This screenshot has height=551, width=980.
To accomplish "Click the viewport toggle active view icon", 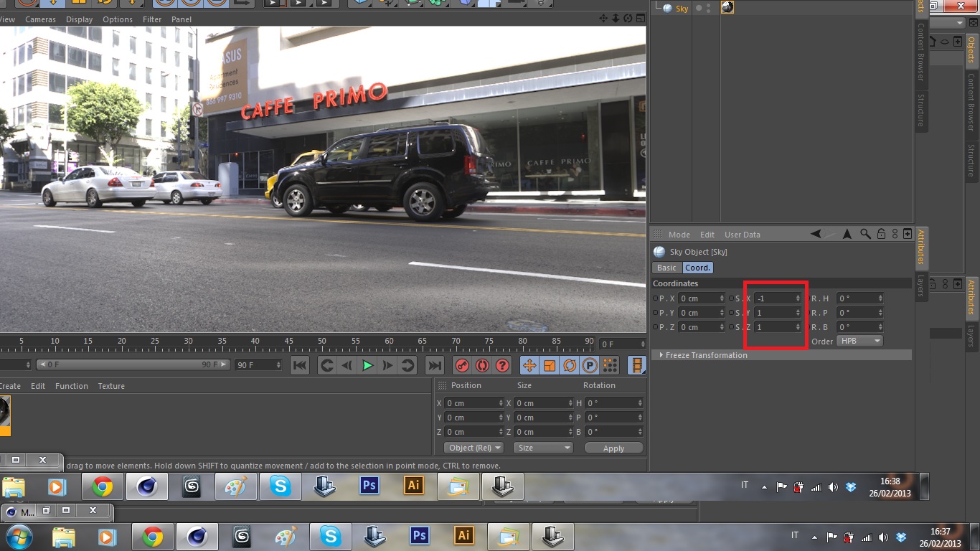I will tap(639, 19).
